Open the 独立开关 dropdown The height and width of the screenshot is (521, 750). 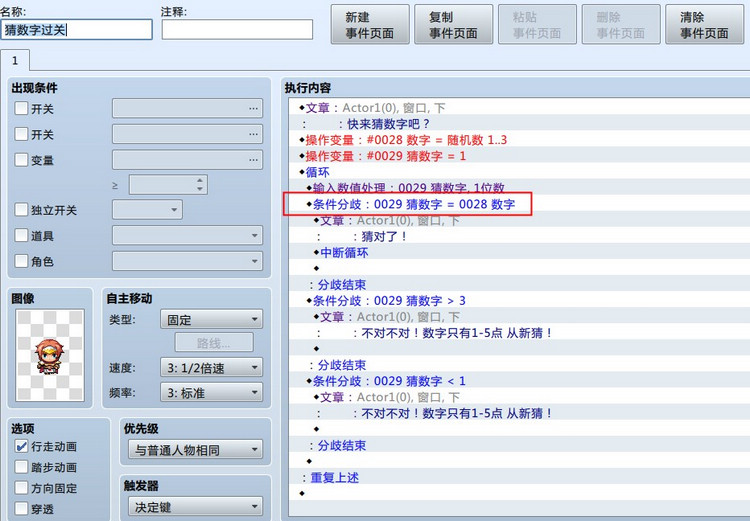tap(147, 210)
